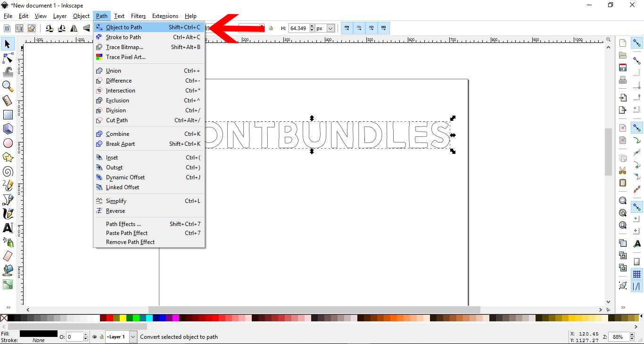Toggle snapping to guides
The width and height of the screenshot is (644, 344).
coord(637,286)
